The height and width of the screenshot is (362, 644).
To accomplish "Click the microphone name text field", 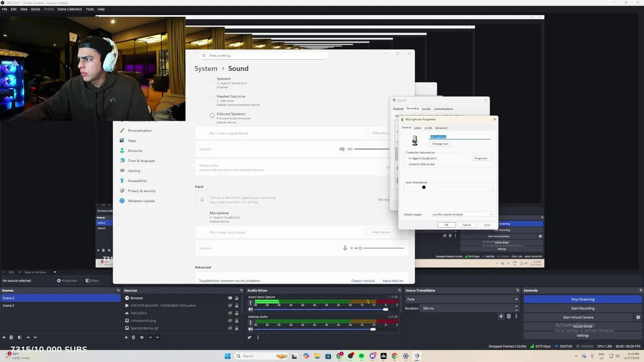I will tap(459, 137).
